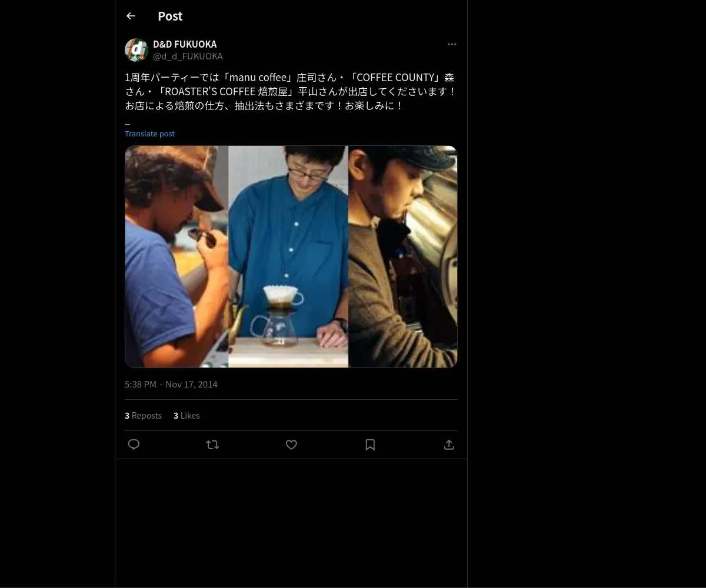Click the D&D FUKUOKA display name
This screenshot has height=588, width=706.
[185, 44]
